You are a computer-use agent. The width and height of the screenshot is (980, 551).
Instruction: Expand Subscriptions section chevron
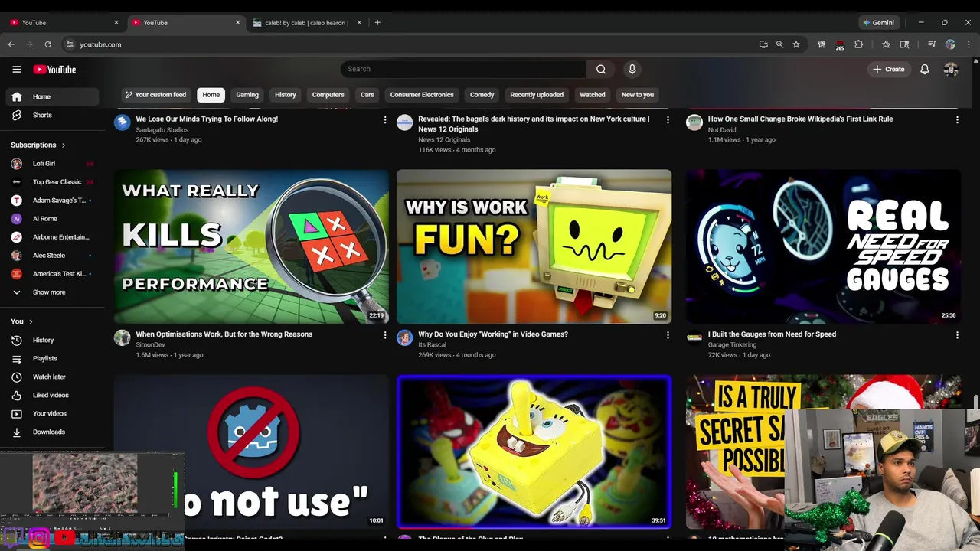coord(63,145)
